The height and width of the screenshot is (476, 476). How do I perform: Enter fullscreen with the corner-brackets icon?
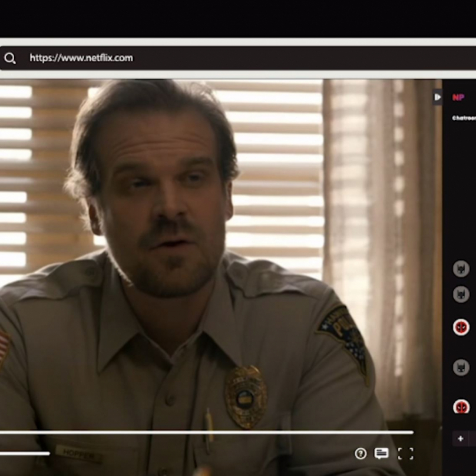tap(405, 454)
